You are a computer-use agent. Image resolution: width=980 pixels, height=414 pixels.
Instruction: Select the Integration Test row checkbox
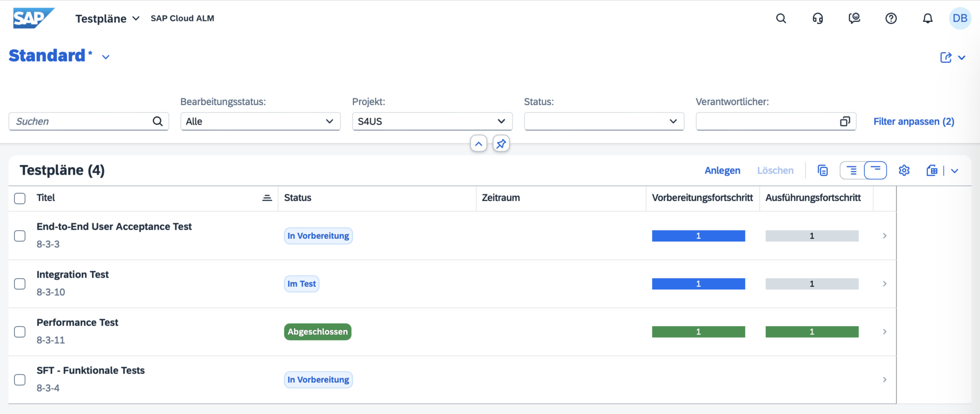click(x=20, y=284)
